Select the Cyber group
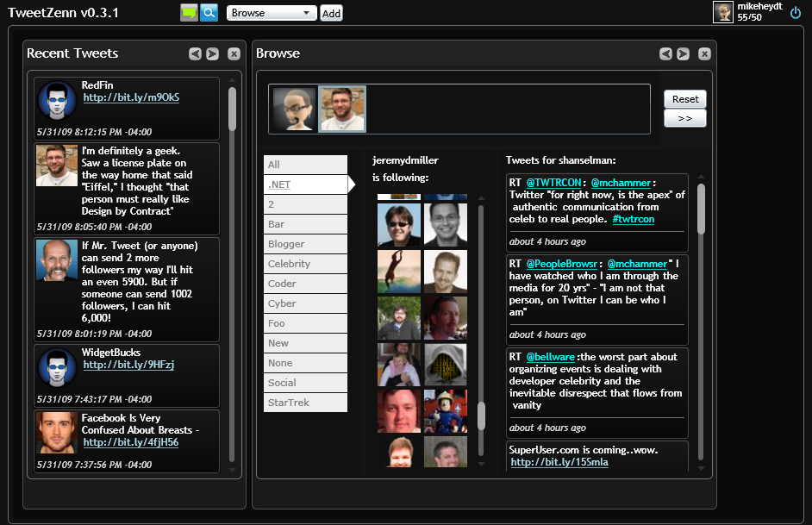Screen dimensions: 812x525 click(x=305, y=303)
